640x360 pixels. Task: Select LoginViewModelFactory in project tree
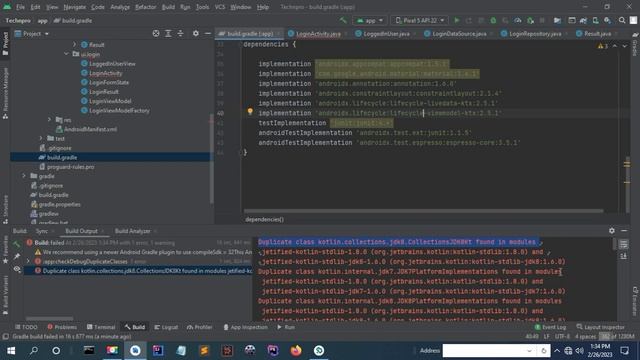(115, 110)
